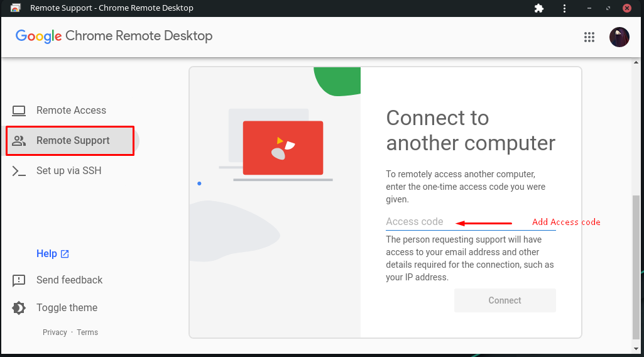
Task: Click the Chrome Remote Desktop title bar icon
Action: [16, 8]
